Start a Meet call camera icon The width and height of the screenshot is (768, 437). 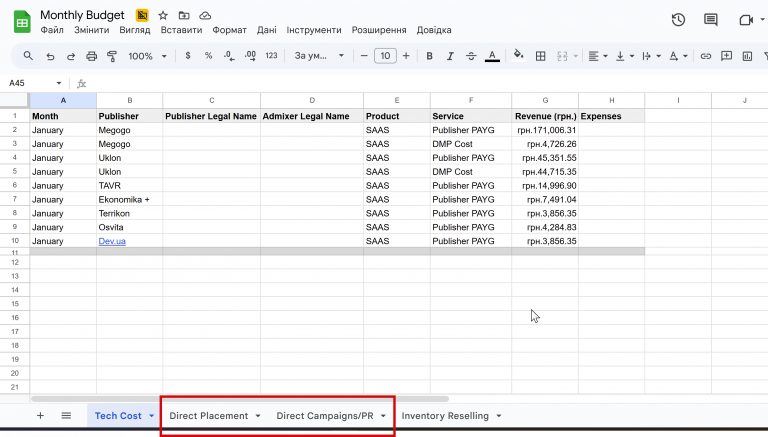[746, 20]
